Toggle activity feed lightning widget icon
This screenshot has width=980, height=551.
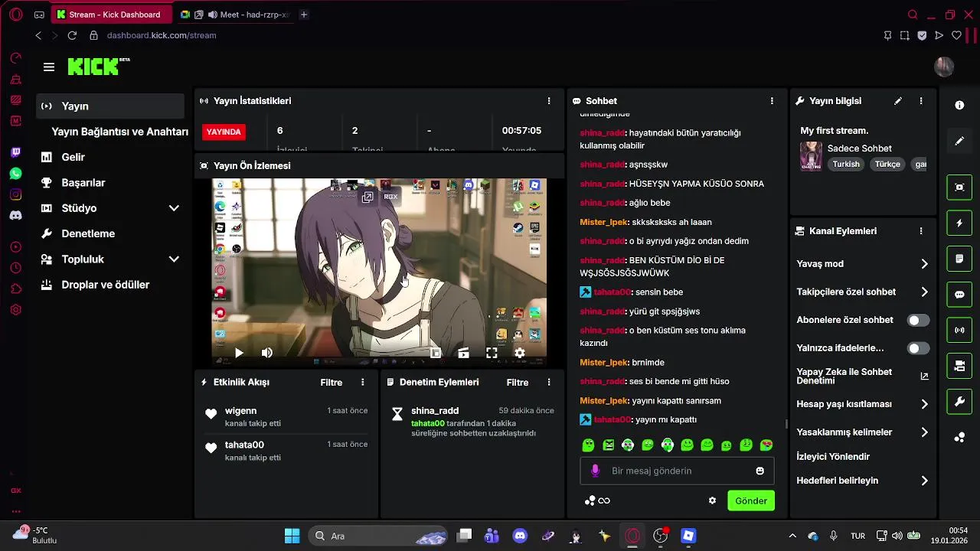(x=959, y=223)
